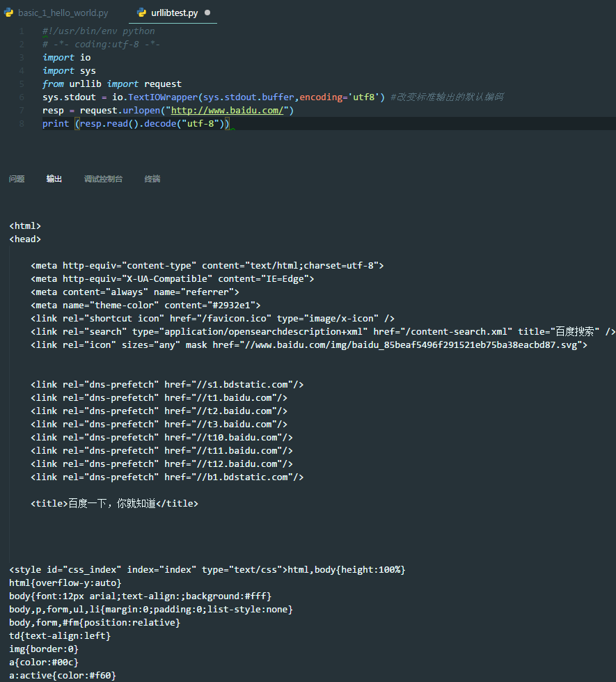Click the '//t1.baidu.com' dns-prefetch line
Screen dimensions: 616x682
(x=159, y=397)
